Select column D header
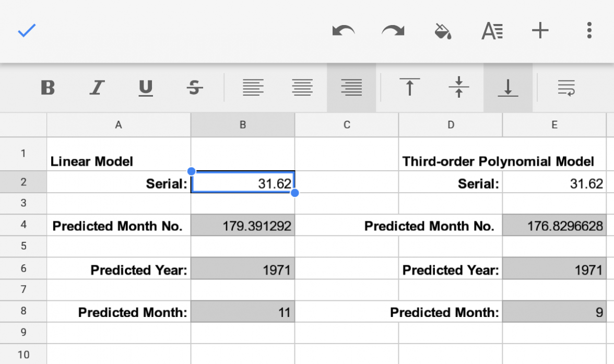The image size is (614, 364). [451, 125]
